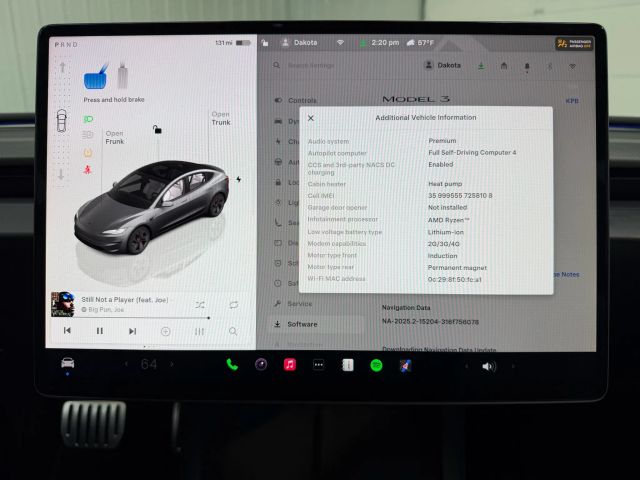Open weather showing 57°F
The width and height of the screenshot is (640, 480).
[420, 42]
